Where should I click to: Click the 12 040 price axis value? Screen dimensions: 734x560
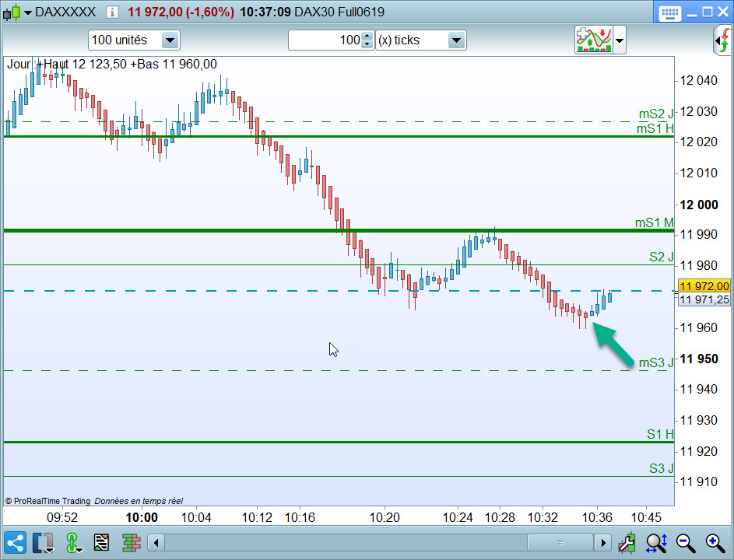point(698,80)
